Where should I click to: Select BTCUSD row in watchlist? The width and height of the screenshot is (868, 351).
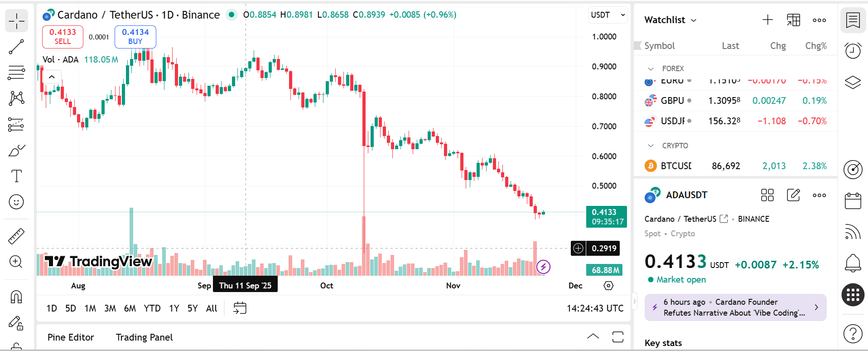[x=735, y=166]
